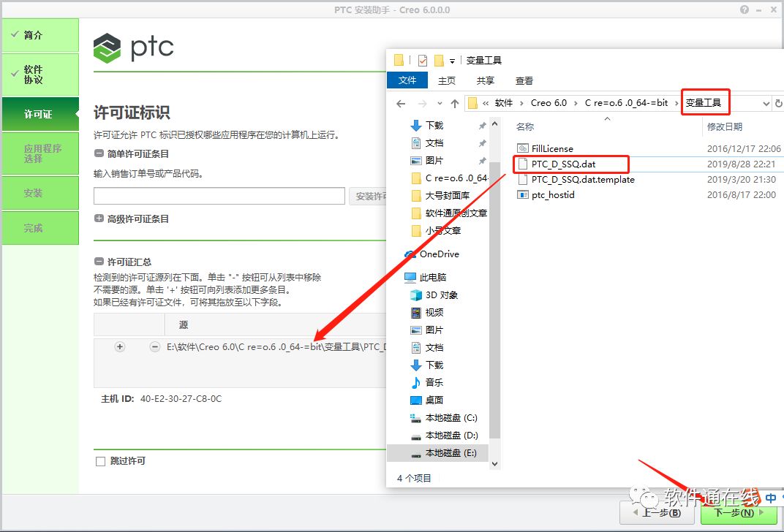Open 视频 folder in navigation pane
Screen dimensions: 784x532
[x=428, y=312]
